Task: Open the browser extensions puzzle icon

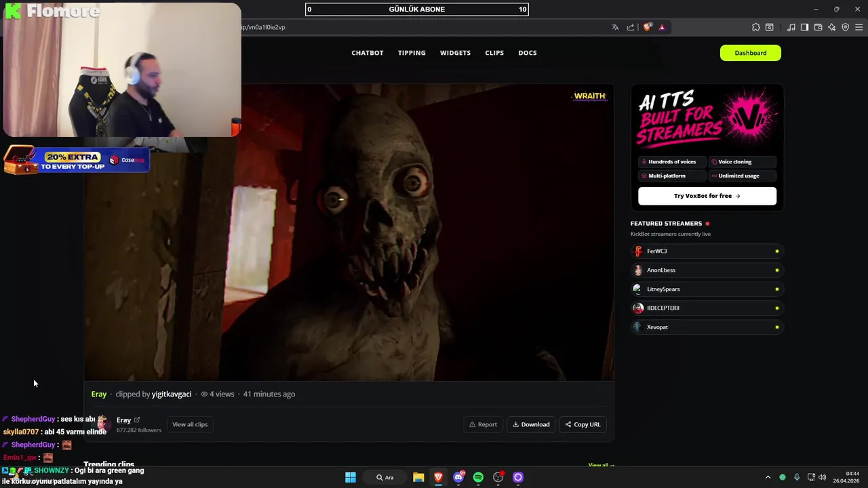Action: tap(756, 27)
